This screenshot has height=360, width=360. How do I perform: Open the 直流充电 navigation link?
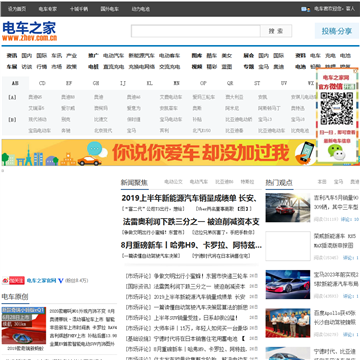(x=114, y=67)
